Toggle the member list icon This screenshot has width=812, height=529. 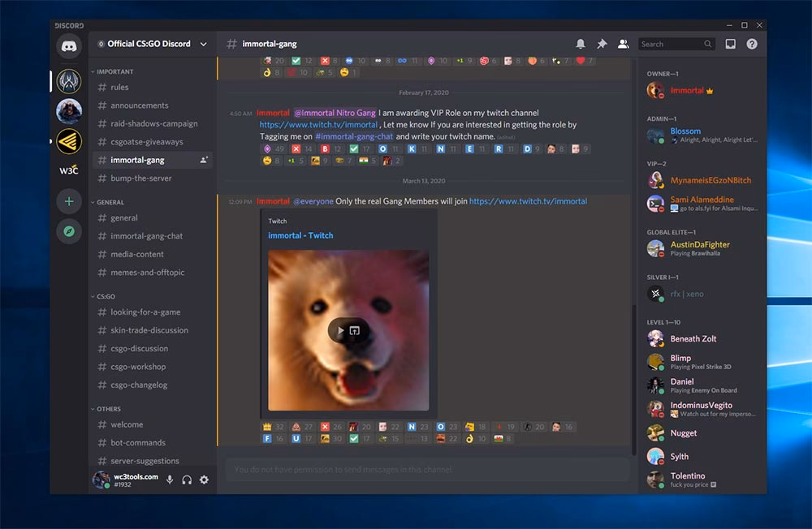point(623,44)
